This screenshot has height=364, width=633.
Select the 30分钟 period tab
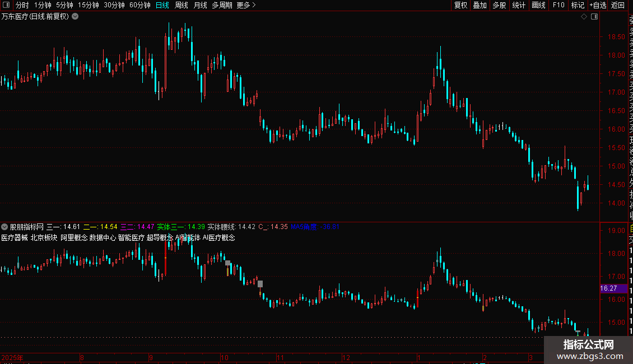click(x=114, y=5)
